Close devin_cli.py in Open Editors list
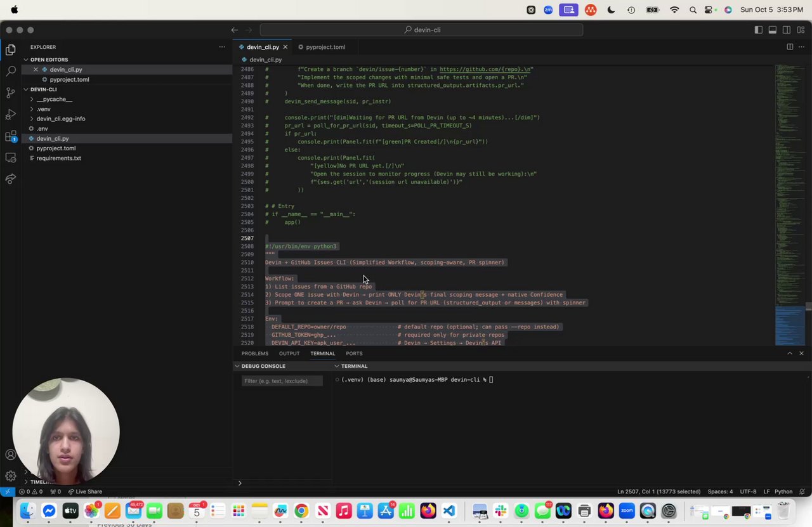This screenshot has width=812, height=527. pos(36,70)
